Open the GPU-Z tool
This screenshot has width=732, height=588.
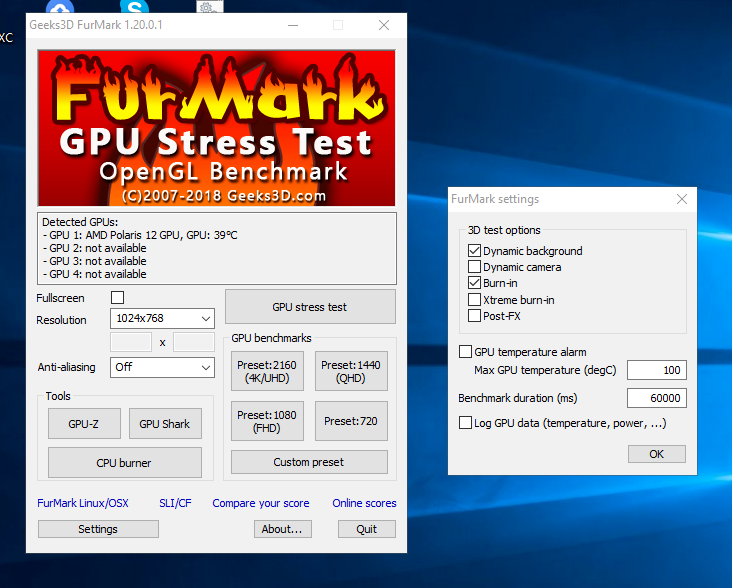pos(84,424)
